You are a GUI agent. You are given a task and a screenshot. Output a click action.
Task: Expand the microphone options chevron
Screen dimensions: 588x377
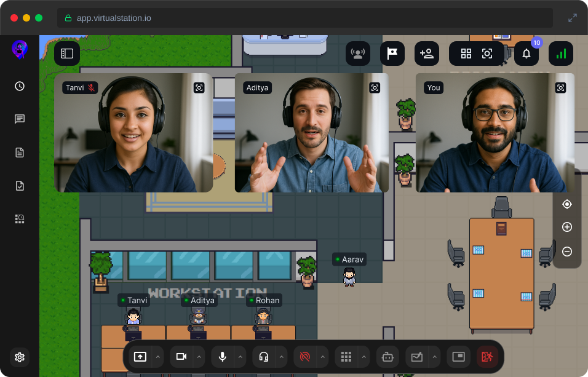[240, 357]
